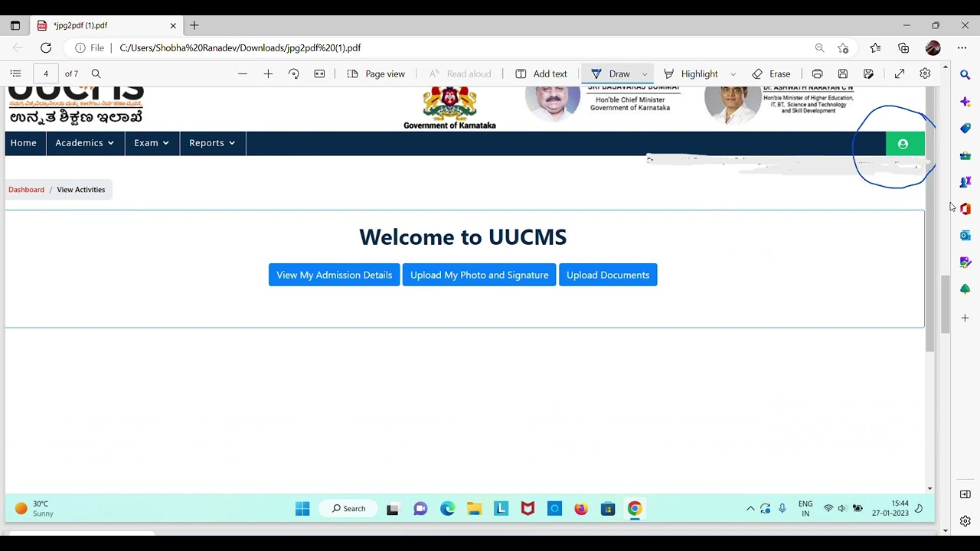Open a new tab with plus button
Screen dimensions: 980x551
pos(194,25)
